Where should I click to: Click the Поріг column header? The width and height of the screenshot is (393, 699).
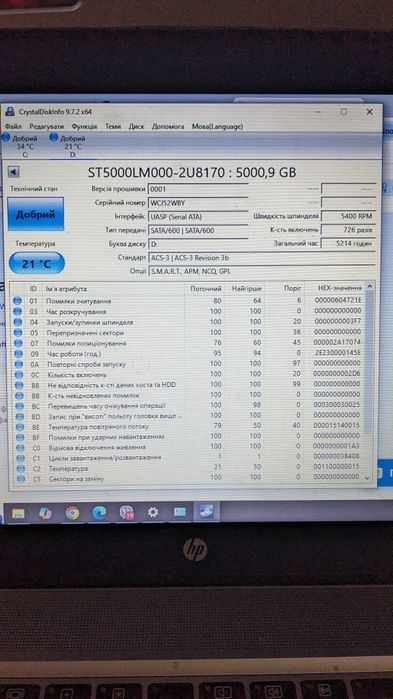tap(293, 289)
